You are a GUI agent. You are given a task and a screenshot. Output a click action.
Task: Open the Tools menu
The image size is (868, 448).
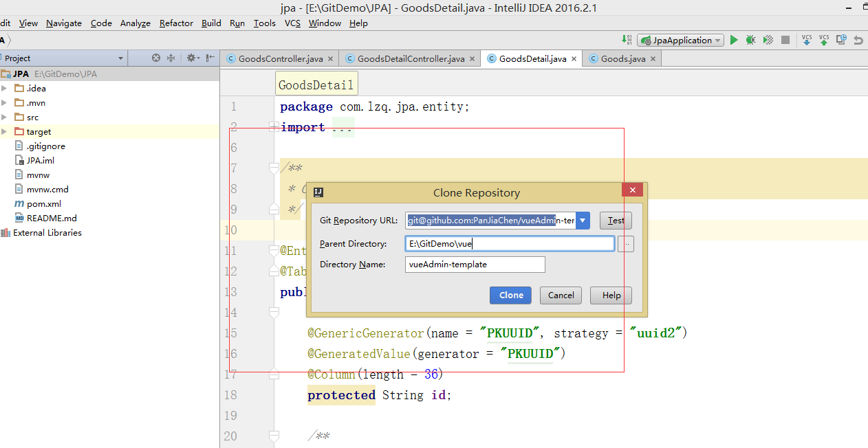[x=264, y=23]
